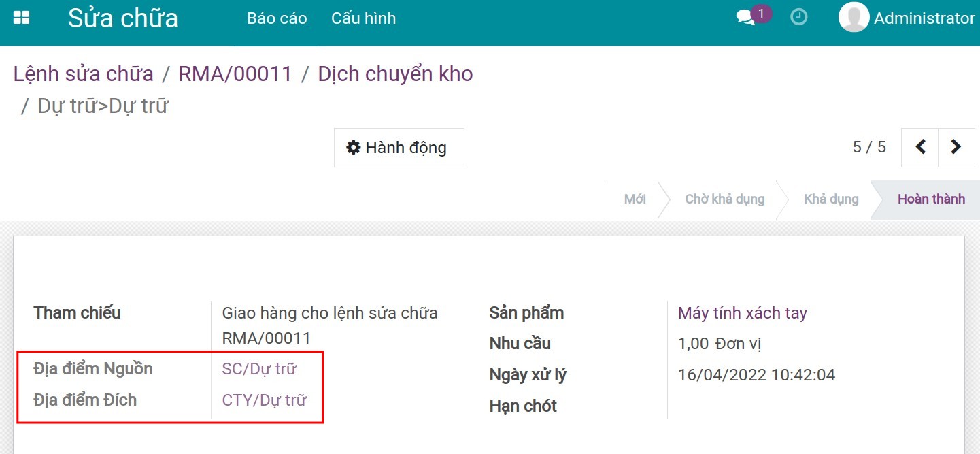980x454 pixels.
Task: Click the Sửa chữa app title
Action: coord(123,18)
